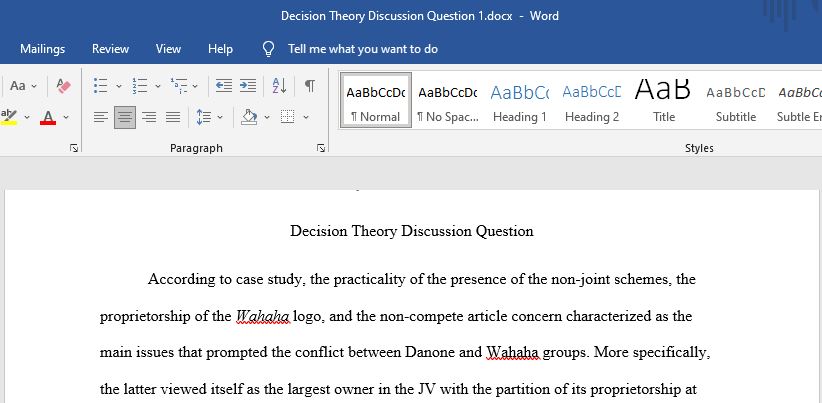Justify the paragraph text
This screenshot has height=403, width=822.
(x=173, y=117)
